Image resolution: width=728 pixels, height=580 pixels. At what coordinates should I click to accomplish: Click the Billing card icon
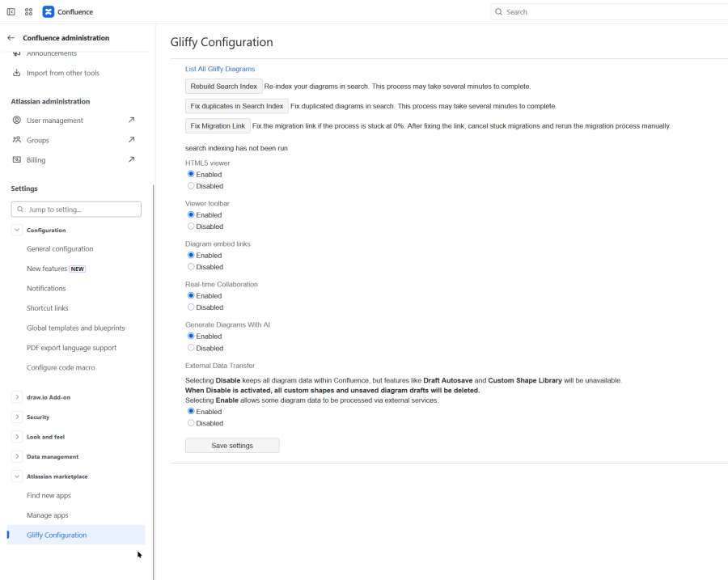coord(17,160)
